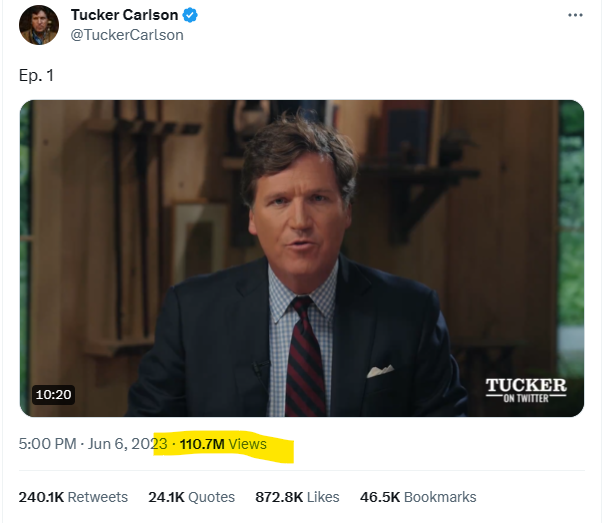Open the @TuckerCarlson handle link

click(127, 35)
